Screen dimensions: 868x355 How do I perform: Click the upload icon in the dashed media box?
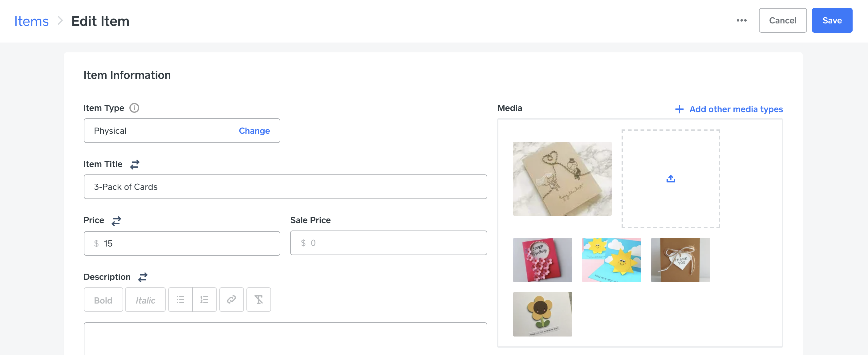(671, 179)
